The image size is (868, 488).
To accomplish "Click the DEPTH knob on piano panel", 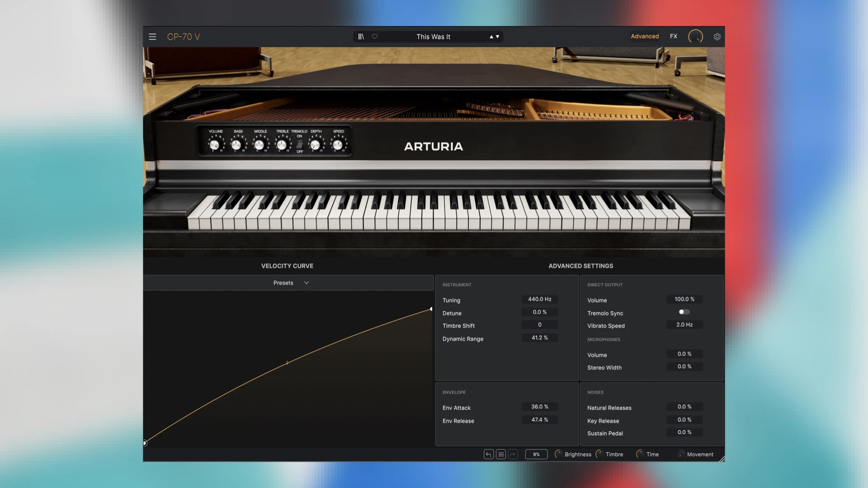I will (315, 145).
